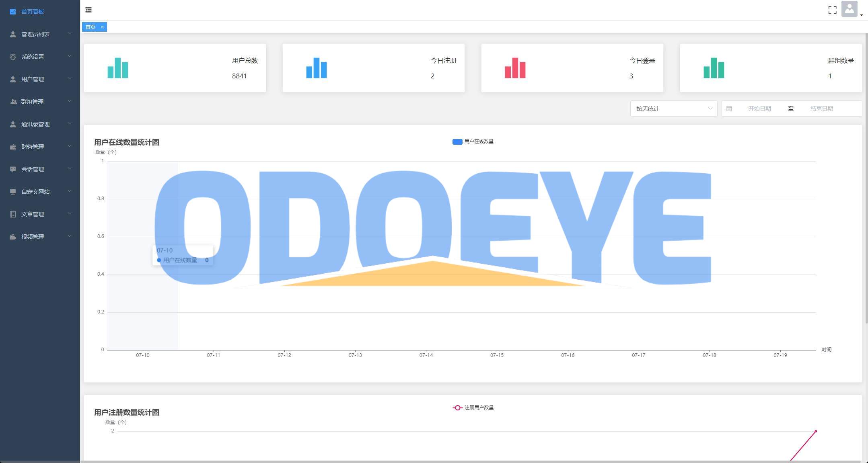Click the 结束日期 end date field

tap(821, 109)
